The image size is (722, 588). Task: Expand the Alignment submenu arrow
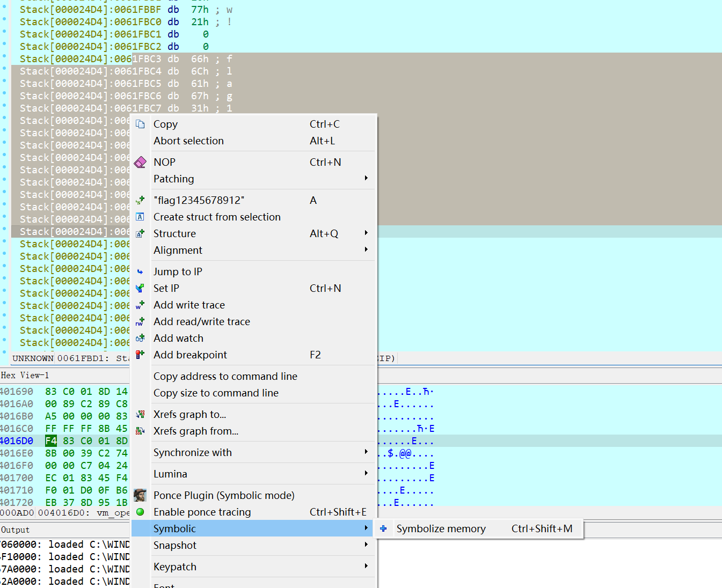coord(366,249)
